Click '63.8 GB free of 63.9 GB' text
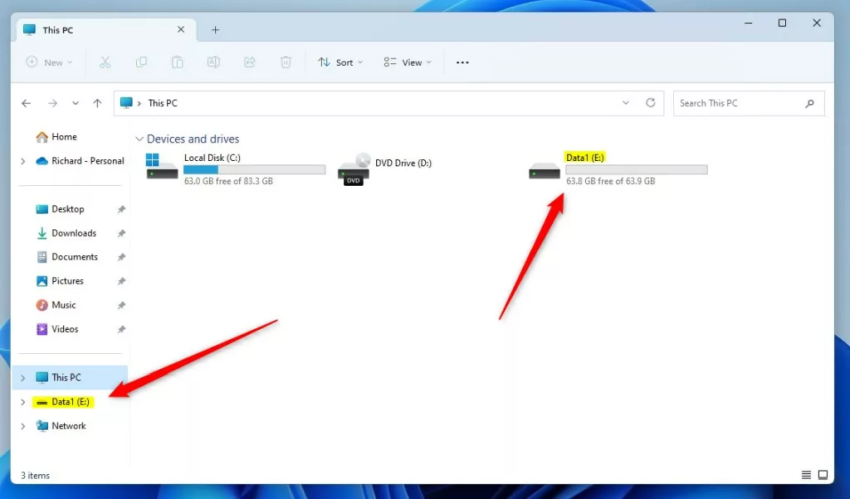Image resolution: width=850 pixels, height=499 pixels. [610, 181]
